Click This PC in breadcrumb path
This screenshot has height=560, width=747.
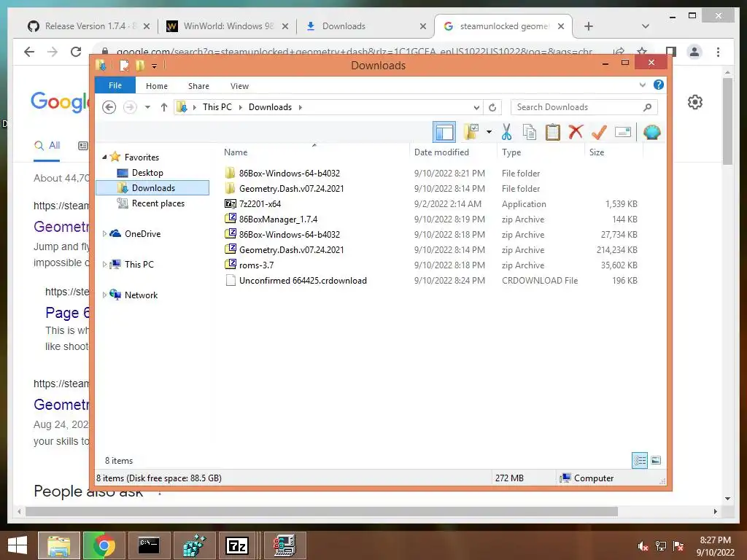point(217,107)
